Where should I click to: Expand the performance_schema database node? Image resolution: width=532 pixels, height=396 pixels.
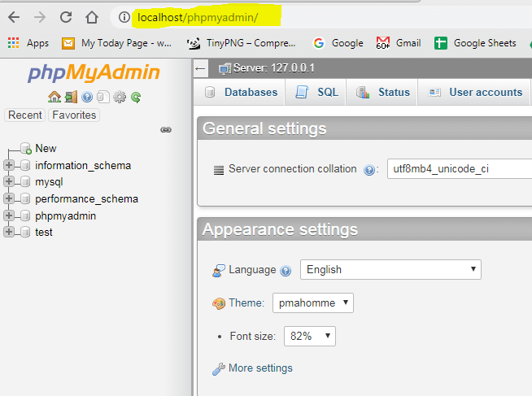coord(9,198)
